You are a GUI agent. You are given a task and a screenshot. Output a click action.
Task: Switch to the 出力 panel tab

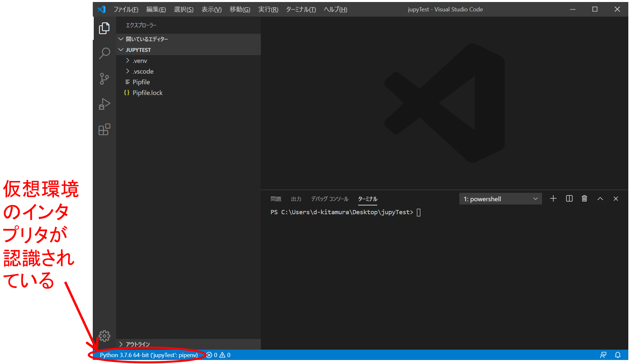tap(296, 199)
